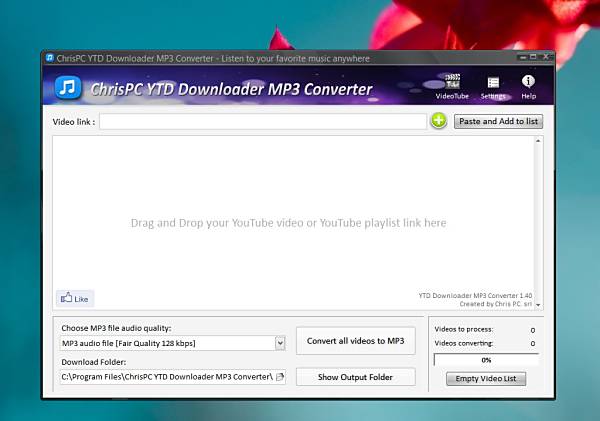Click 'Created by Chris P.C. srl' text
Image resolution: width=600 pixels, height=421 pixels.
[x=496, y=304]
